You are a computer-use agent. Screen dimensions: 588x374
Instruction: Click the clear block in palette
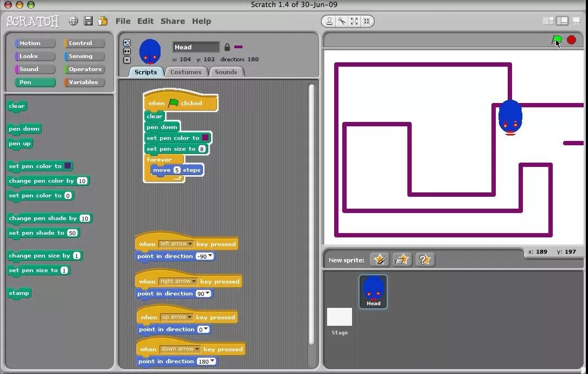(x=17, y=106)
